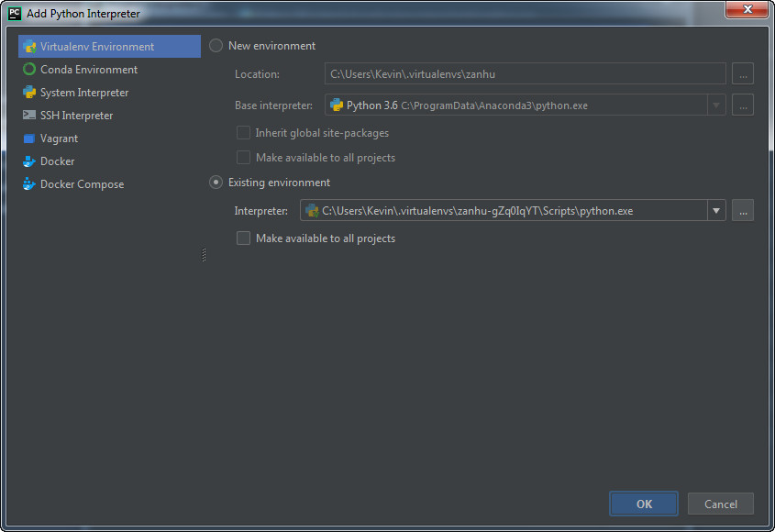Select Conda Environment in the sidebar
Viewport: 775px width, 532px height.
click(x=109, y=69)
